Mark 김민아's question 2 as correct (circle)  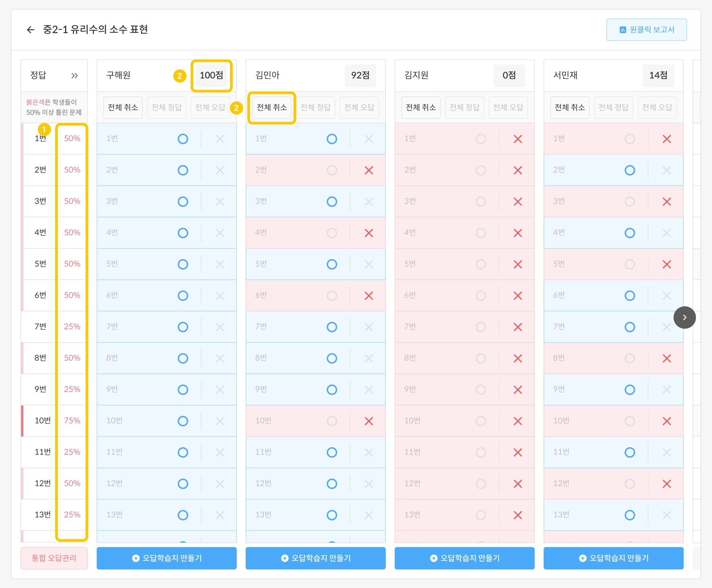[332, 170]
